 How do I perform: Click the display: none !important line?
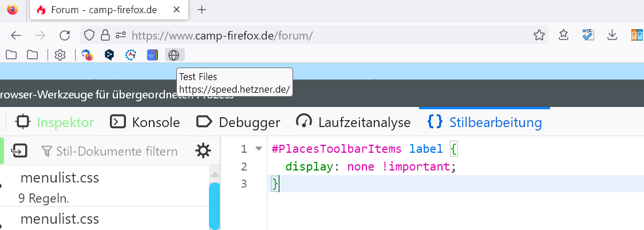371,166
